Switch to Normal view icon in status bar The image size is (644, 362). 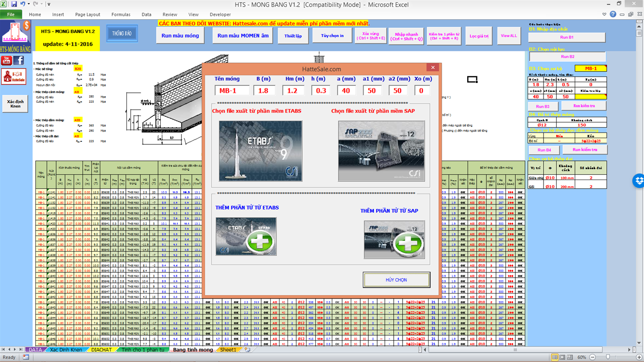[555, 357]
